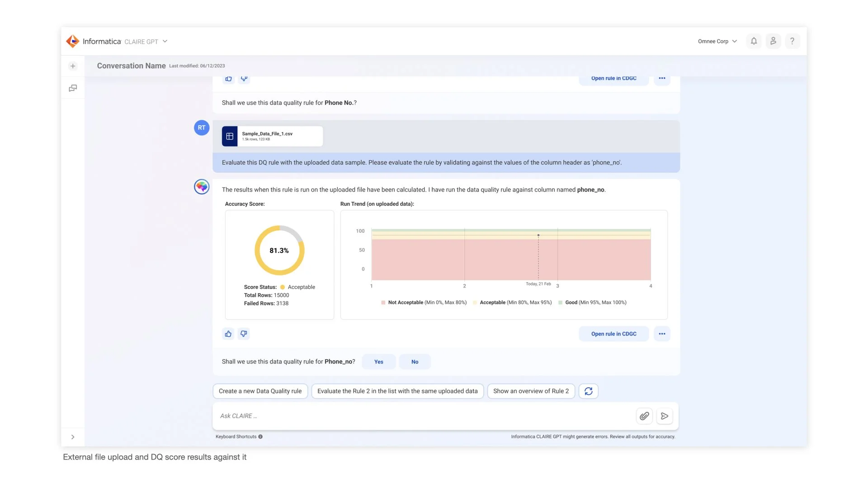Image resolution: width=868 pixels, height=488 pixels.
Task: Open conversations history icon in sidebar
Action: pyautogui.click(x=73, y=88)
